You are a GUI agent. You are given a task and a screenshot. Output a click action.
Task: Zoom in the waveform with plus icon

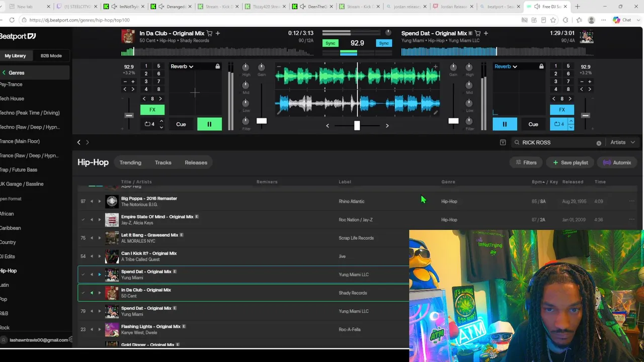click(x=435, y=66)
